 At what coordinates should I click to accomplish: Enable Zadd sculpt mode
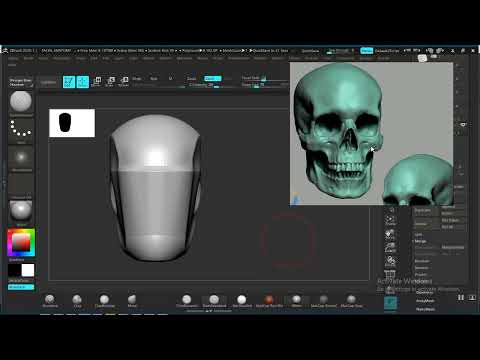[191, 79]
